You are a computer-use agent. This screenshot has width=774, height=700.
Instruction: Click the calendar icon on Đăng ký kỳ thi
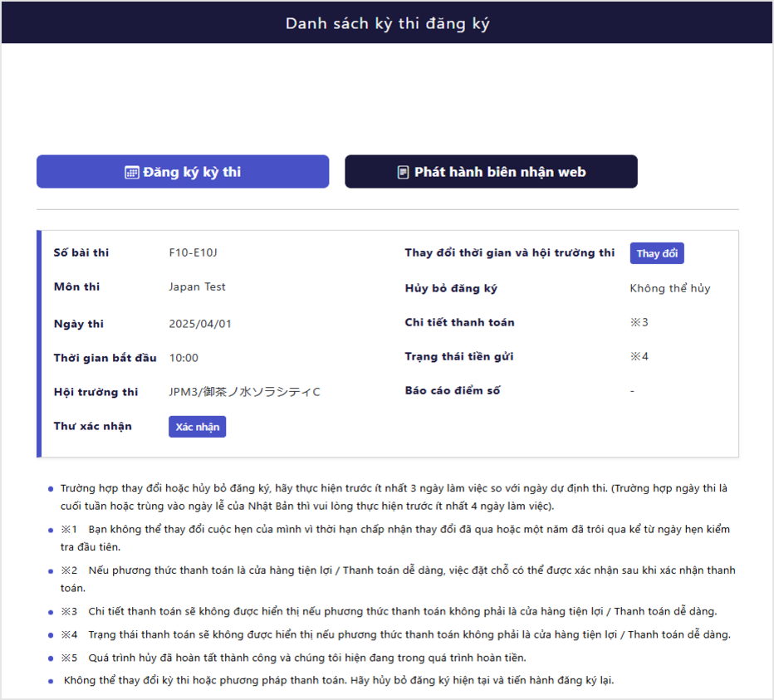pos(131,173)
